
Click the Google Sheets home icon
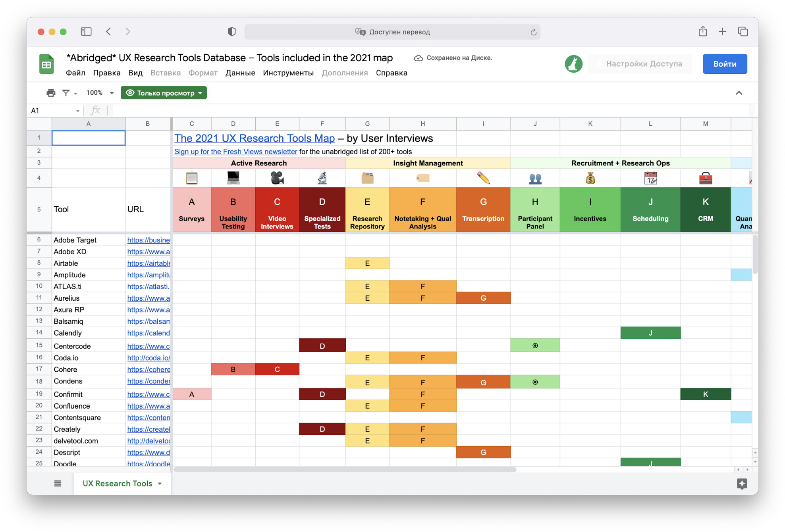click(x=46, y=64)
